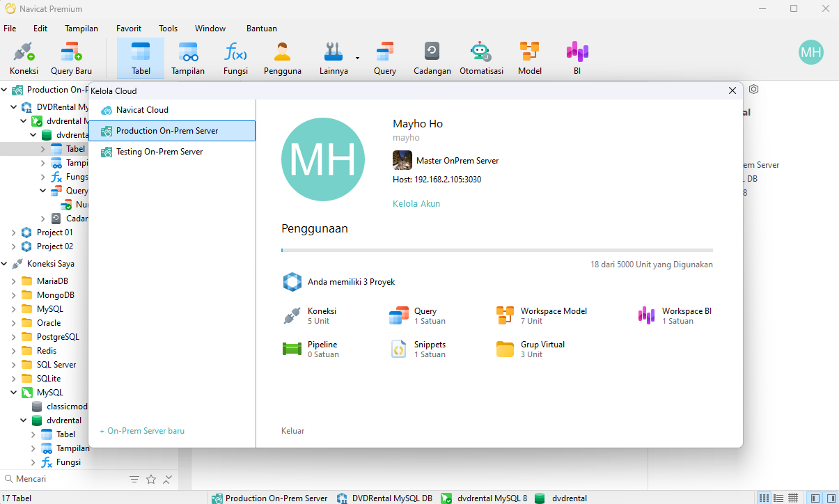Open the Favorit menu
This screenshot has width=839, height=504.
pos(129,29)
